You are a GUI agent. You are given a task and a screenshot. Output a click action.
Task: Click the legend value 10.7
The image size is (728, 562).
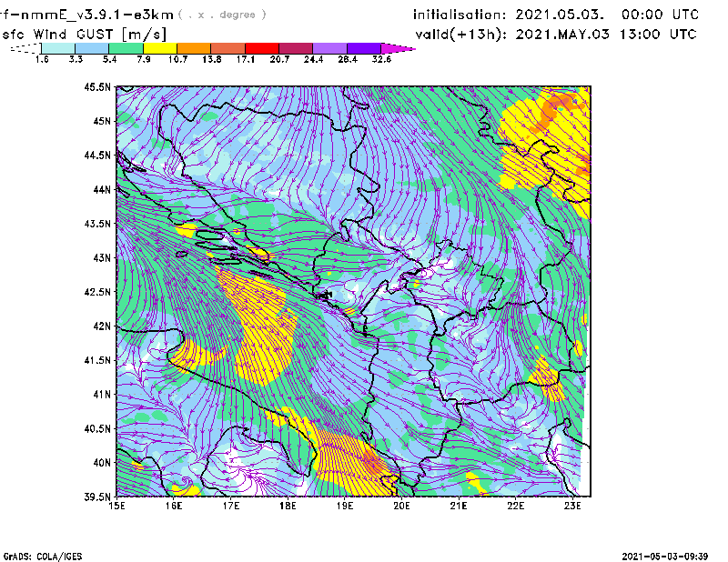[x=177, y=59]
